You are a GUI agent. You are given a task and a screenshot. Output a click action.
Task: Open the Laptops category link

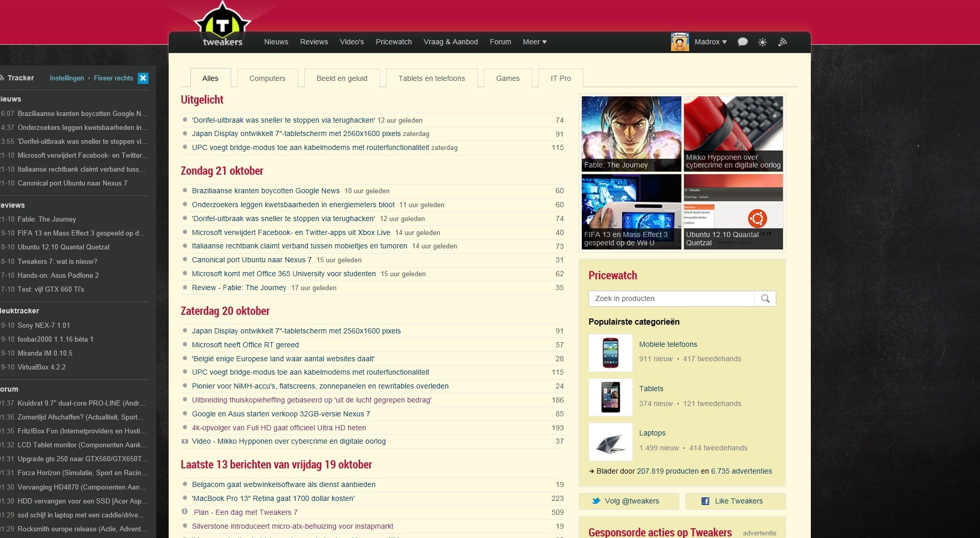652,433
